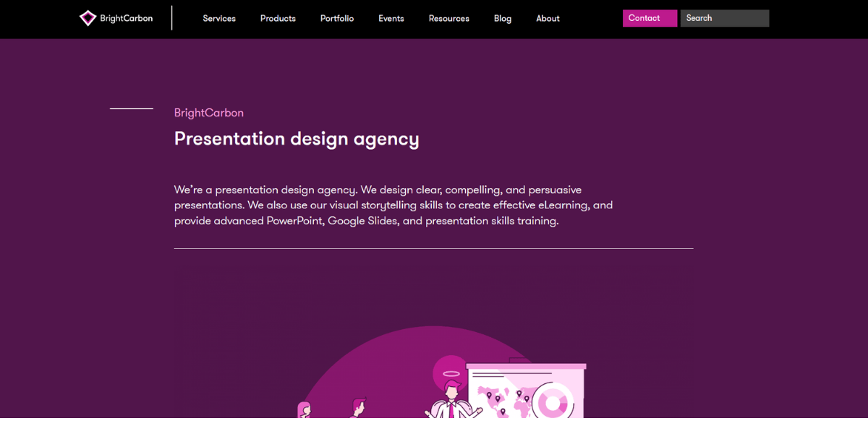The image size is (868, 434).
Task: Open the Events menu item
Action: click(391, 19)
